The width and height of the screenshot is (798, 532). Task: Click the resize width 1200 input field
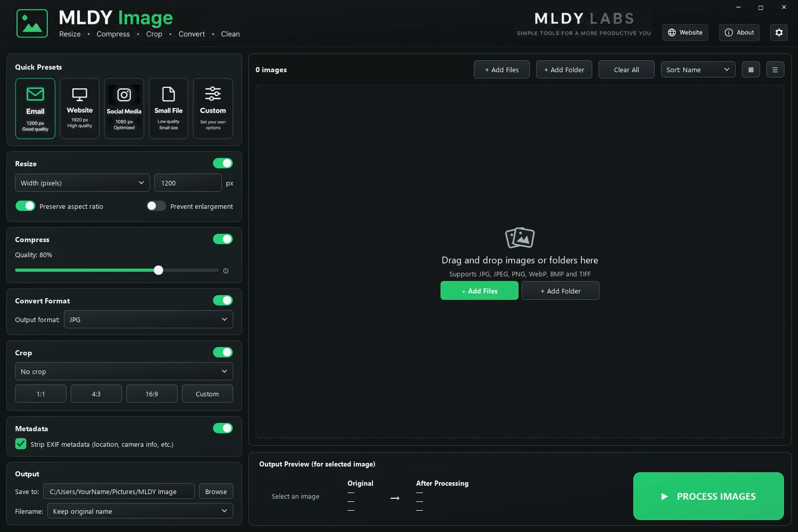click(188, 183)
